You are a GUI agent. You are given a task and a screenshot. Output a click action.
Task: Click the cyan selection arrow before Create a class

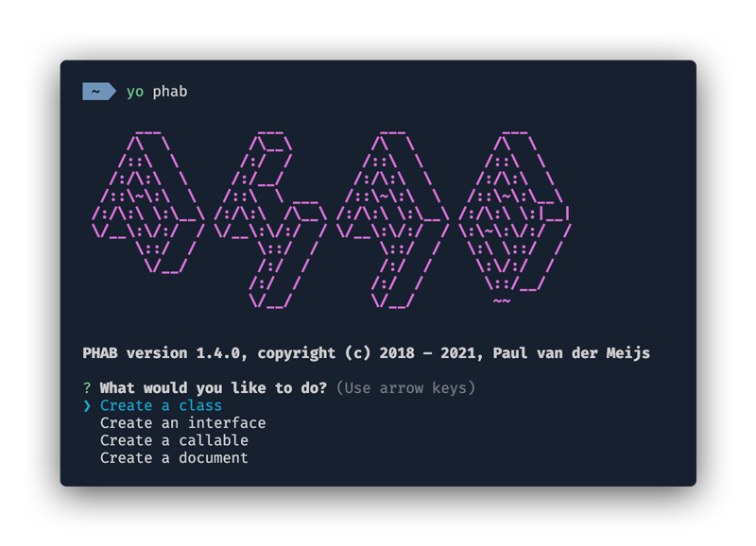click(x=87, y=406)
